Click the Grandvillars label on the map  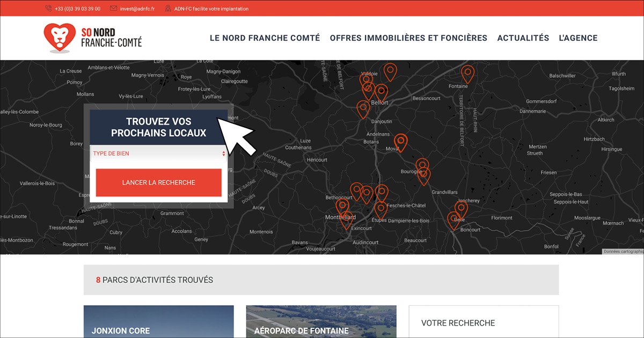pos(444,192)
